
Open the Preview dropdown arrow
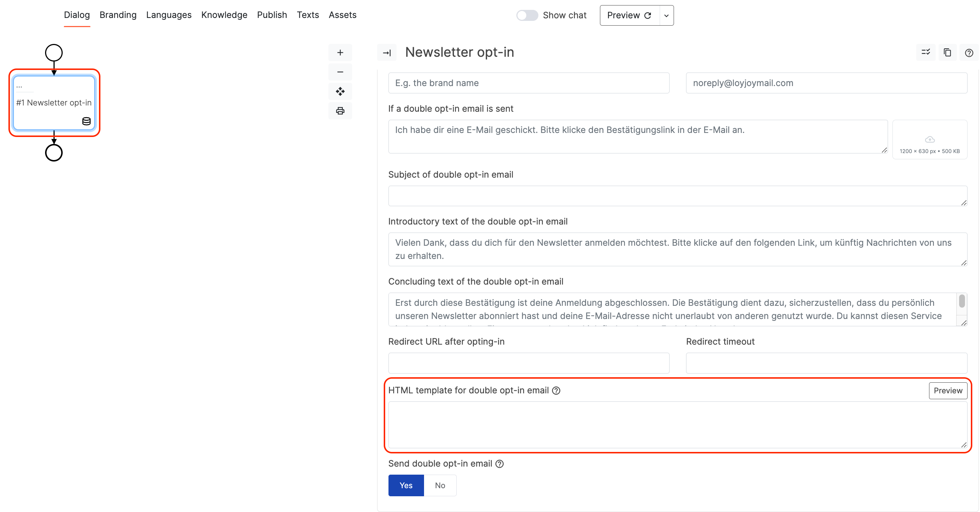666,15
